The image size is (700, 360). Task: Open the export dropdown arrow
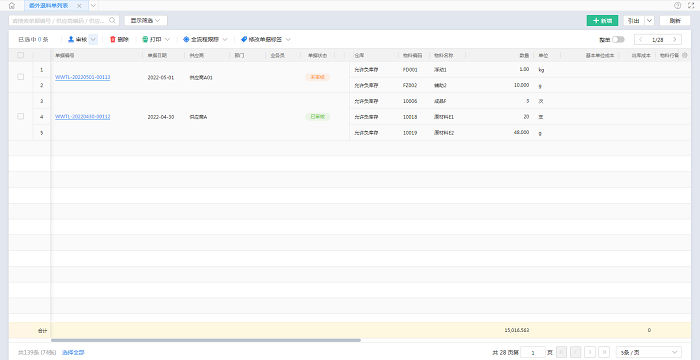pos(650,21)
